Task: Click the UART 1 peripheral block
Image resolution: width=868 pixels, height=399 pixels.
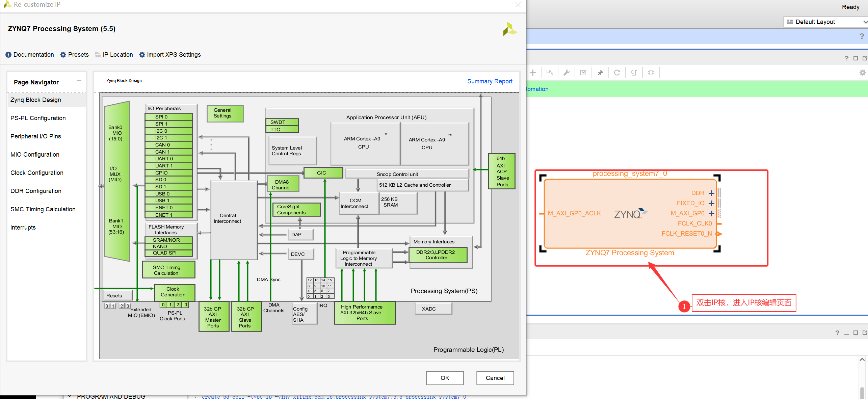Action: (168, 166)
